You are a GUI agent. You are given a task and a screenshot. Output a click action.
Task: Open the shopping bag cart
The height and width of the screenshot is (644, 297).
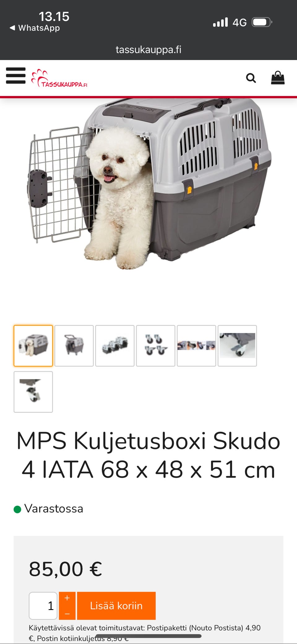coord(278,78)
